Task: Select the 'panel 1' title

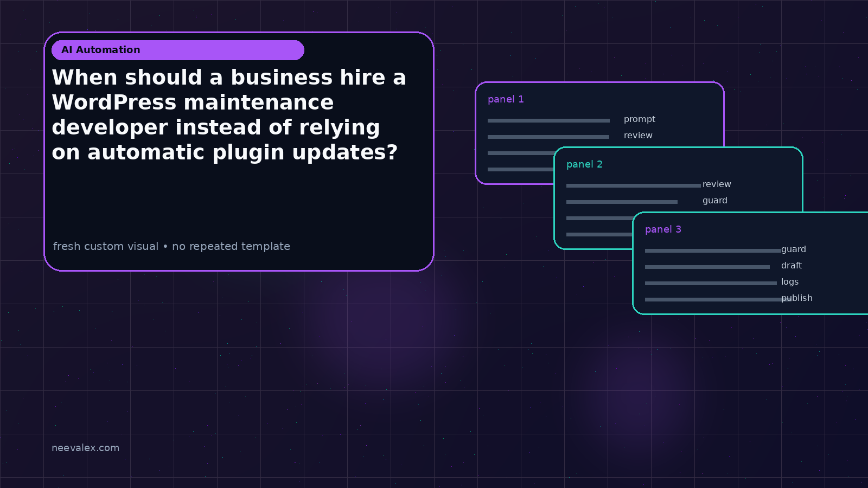Action: [506, 99]
